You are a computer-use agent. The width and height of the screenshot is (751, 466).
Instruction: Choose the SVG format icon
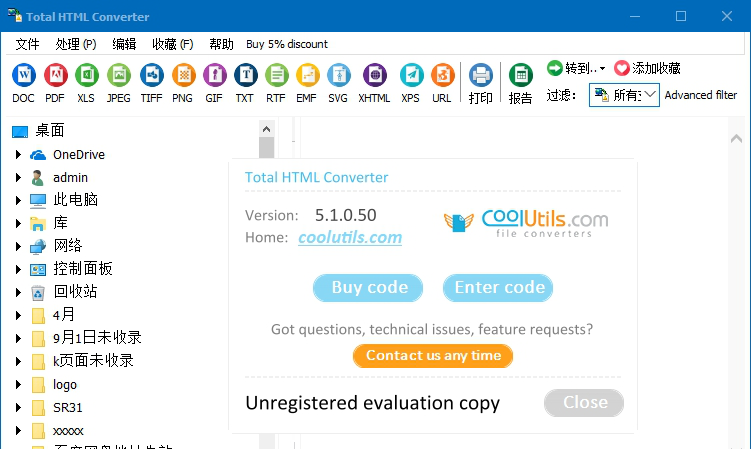339,75
